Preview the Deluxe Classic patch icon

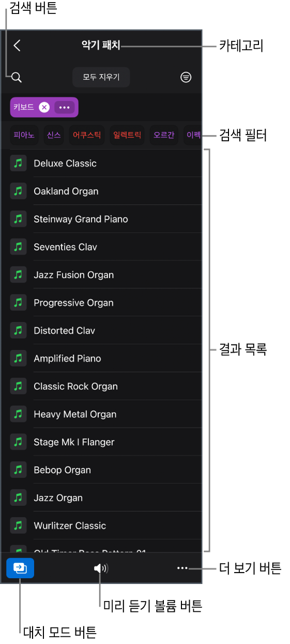coord(19,163)
